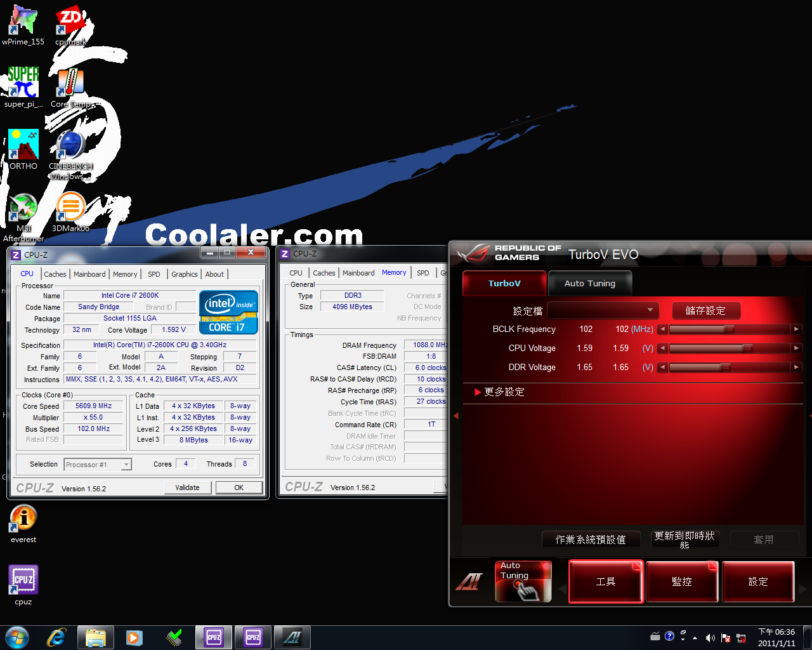Open the 監控 monitor button
Image resolution: width=812 pixels, height=650 pixels.
[x=682, y=581]
